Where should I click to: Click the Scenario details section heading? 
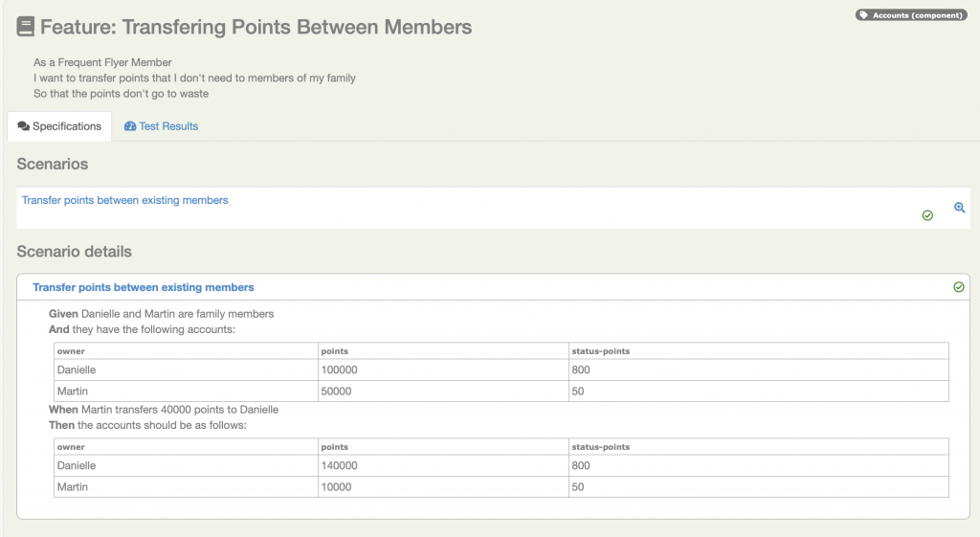(75, 252)
